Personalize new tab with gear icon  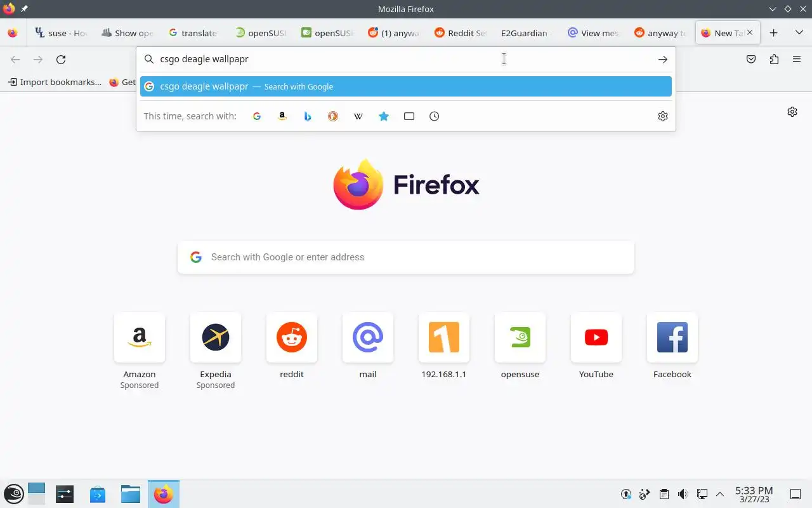tap(792, 112)
